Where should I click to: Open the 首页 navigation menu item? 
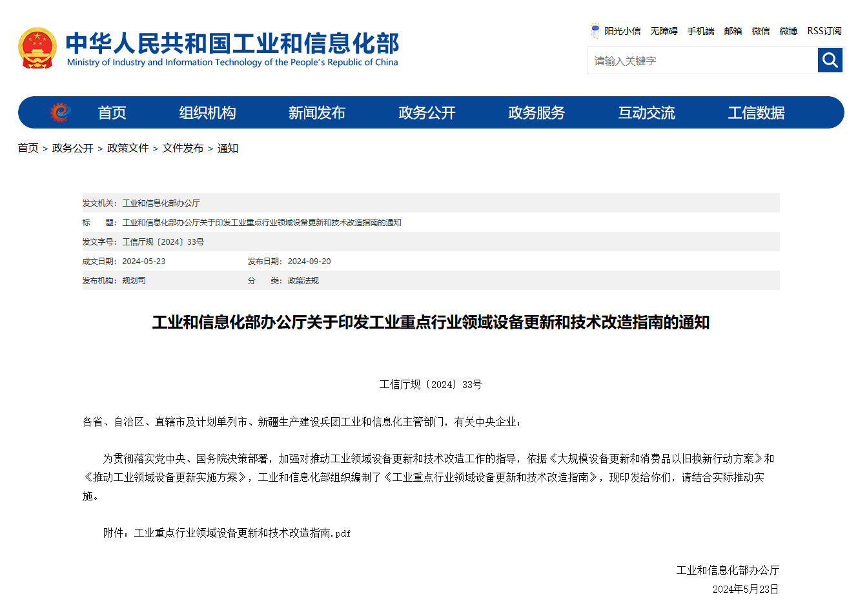(112, 112)
